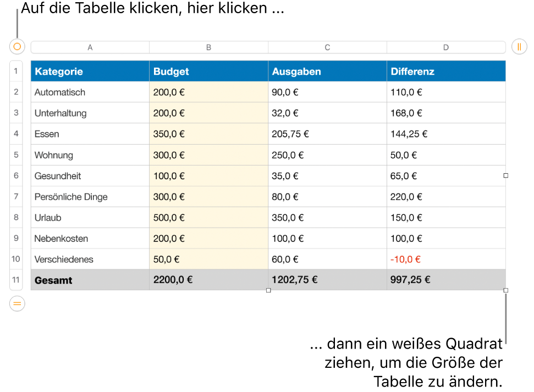Click the Gesamt total cell
The width and height of the screenshot is (534, 392).
point(90,280)
